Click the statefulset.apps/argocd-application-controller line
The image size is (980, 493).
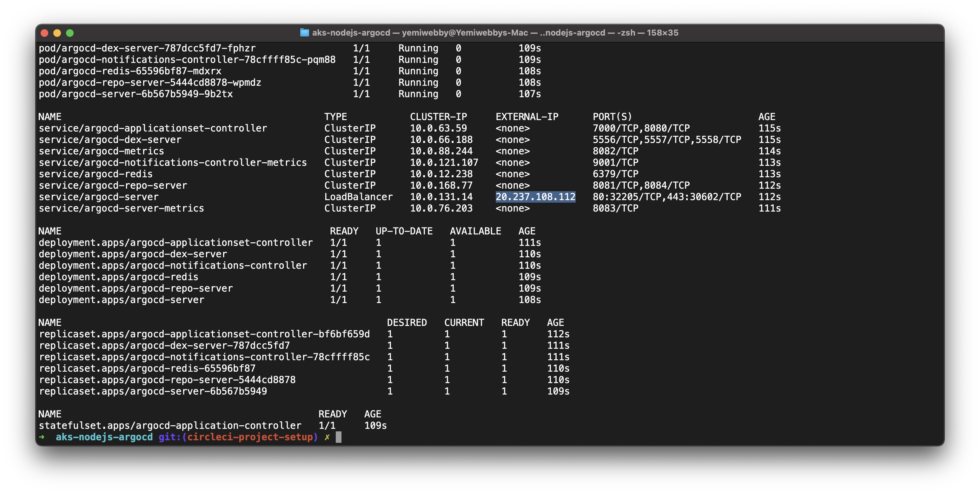(x=170, y=426)
